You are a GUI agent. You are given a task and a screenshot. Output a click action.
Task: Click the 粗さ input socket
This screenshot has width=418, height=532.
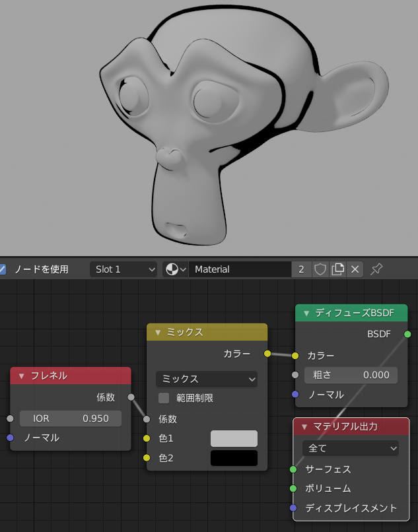tap(295, 375)
